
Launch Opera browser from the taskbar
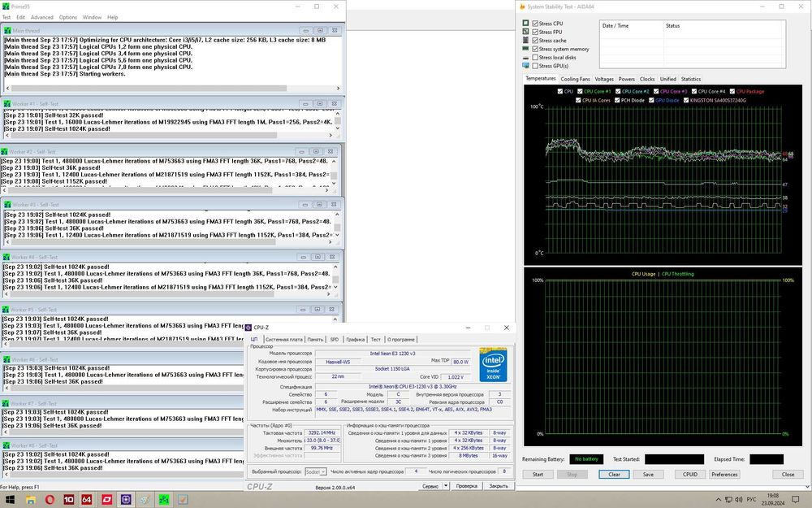(50, 500)
